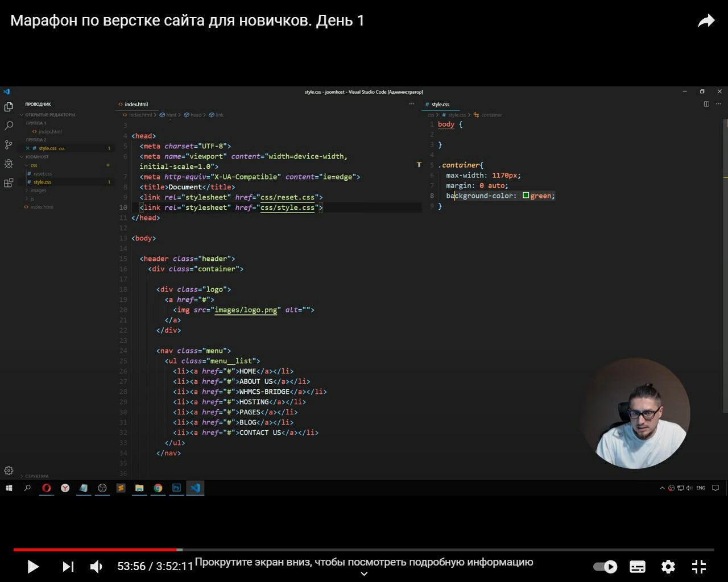728x582 pixels.
Task: Open the Search view in activity bar
Action: point(9,126)
